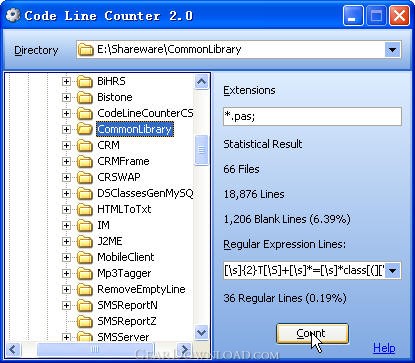415x363 pixels.
Task: Click the MobileClient folder icon
Action: (x=85, y=257)
